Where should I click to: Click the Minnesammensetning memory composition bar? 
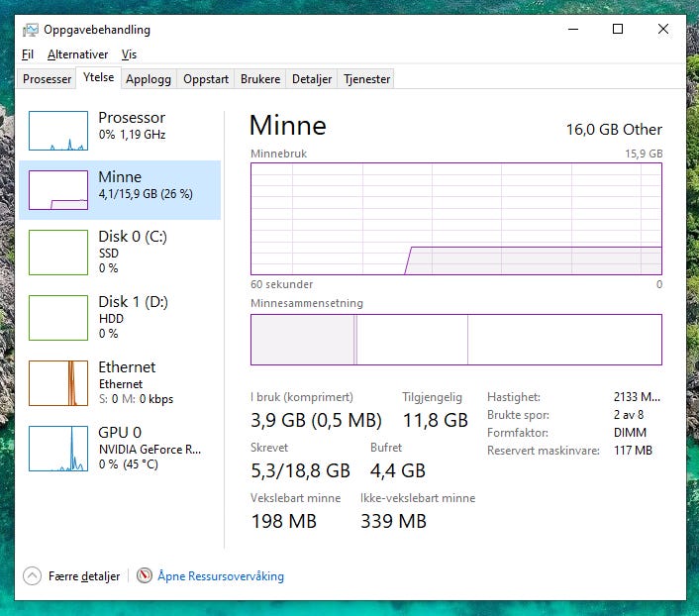(456, 340)
